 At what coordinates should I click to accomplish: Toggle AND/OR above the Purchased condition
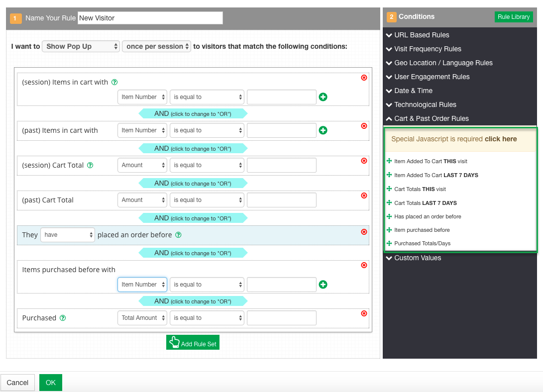tap(193, 301)
